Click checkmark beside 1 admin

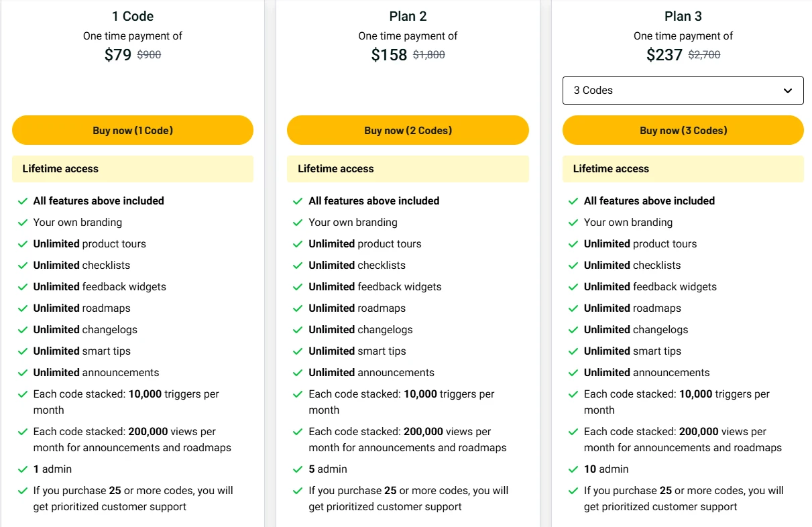(x=23, y=469)
